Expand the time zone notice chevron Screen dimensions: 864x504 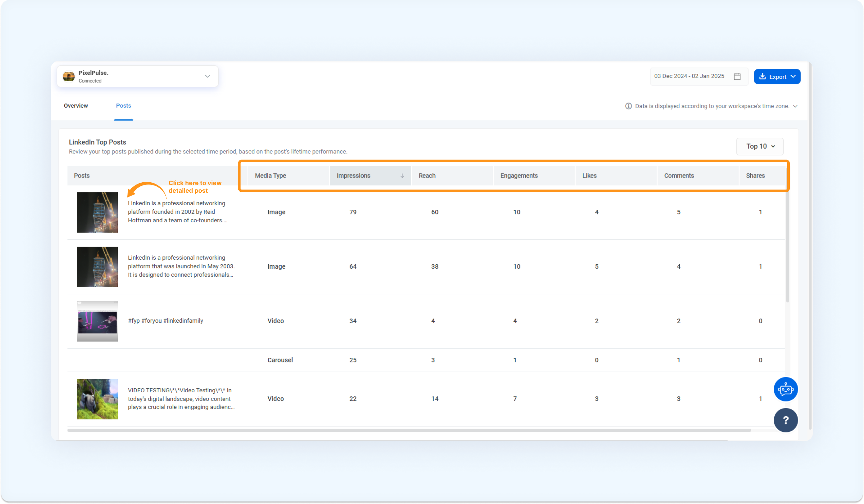coord(795,106)
